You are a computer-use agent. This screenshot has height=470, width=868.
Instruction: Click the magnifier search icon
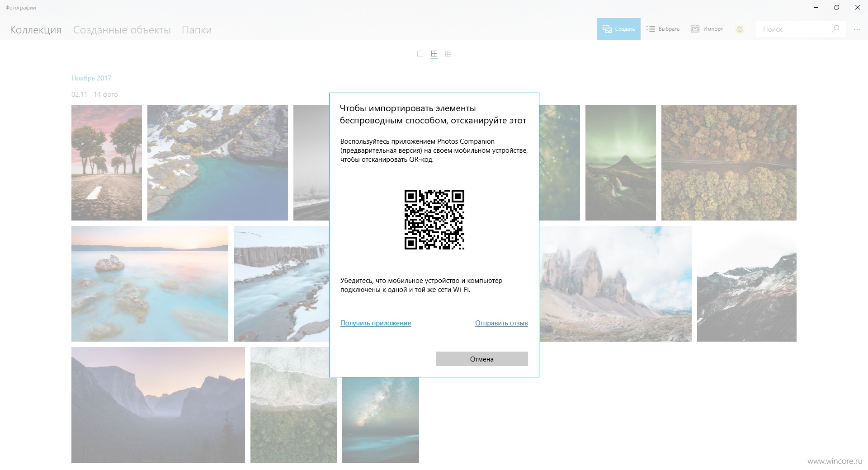pos(835,29)
